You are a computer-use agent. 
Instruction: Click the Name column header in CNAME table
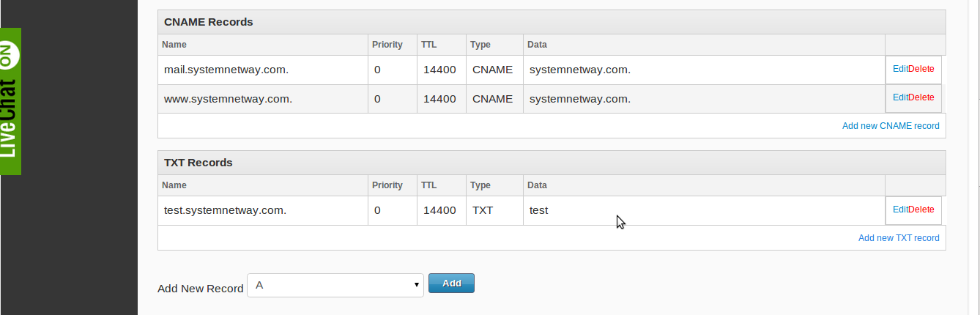(x=174, y=45)
